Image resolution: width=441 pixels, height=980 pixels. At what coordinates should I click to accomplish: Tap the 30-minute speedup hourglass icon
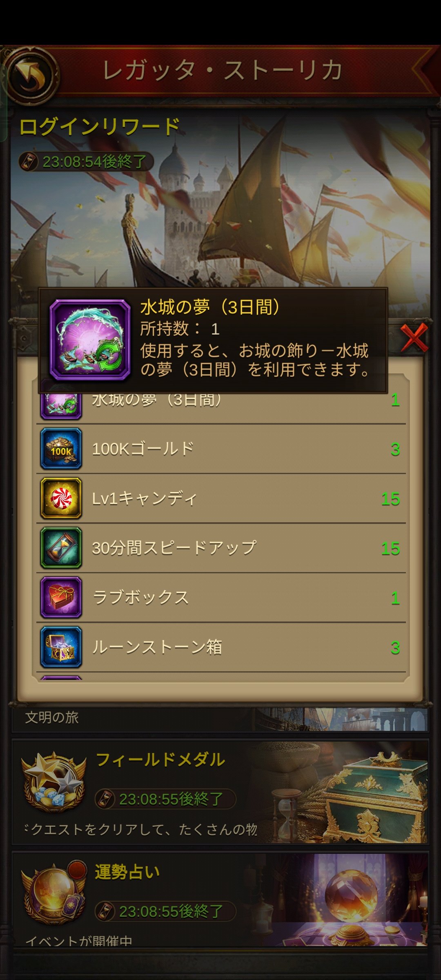[x=61, y=548]
